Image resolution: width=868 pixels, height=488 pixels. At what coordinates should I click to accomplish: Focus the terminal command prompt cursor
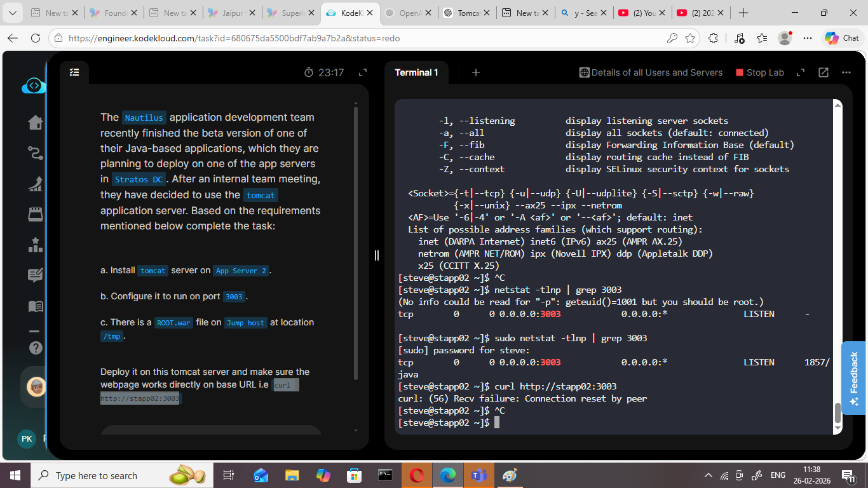pyautogui.click(x=497, y=423)
